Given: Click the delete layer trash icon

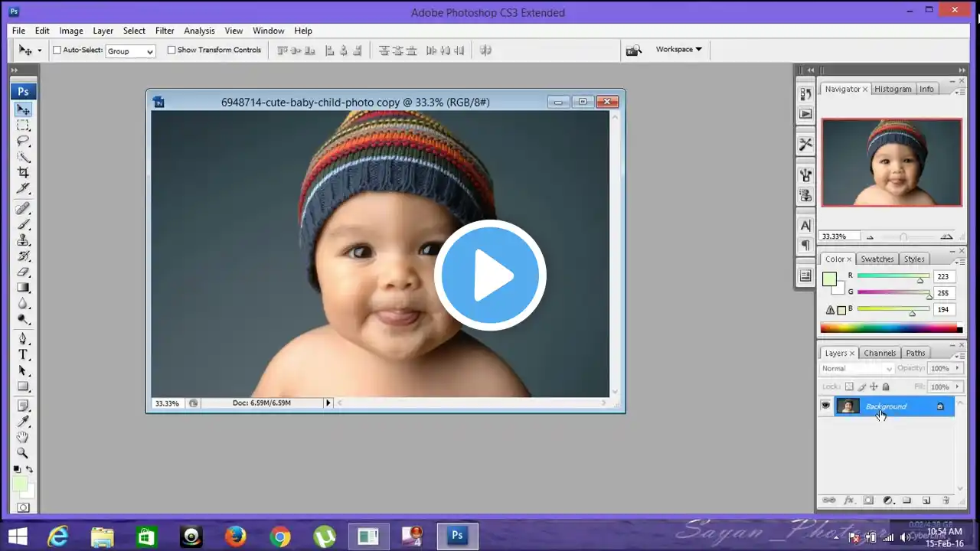Looking at the screenshot, I should [x=946, y=500].
